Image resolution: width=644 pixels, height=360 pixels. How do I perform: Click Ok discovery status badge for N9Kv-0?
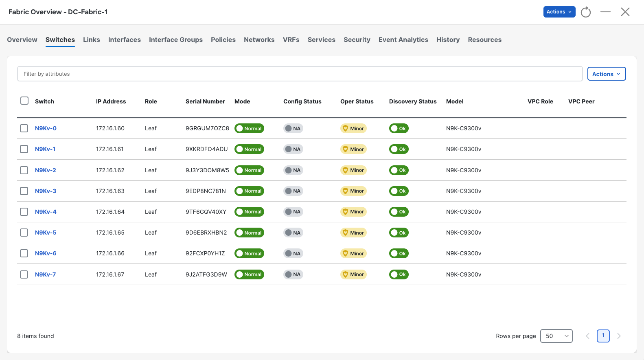point(399,128)
